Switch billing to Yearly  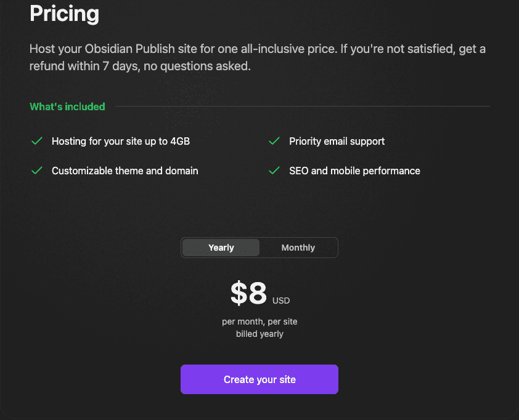(x=221, y=248)
